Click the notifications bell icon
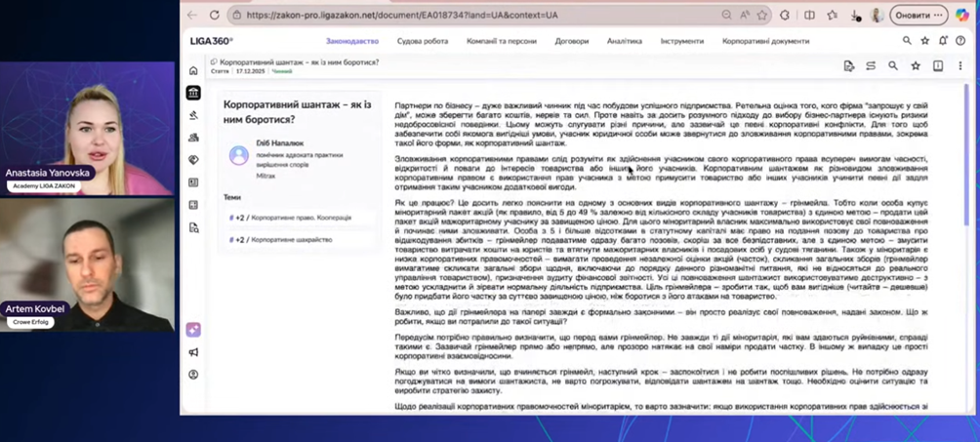Screen dimensions: 980x442 [x=943, y=41]
